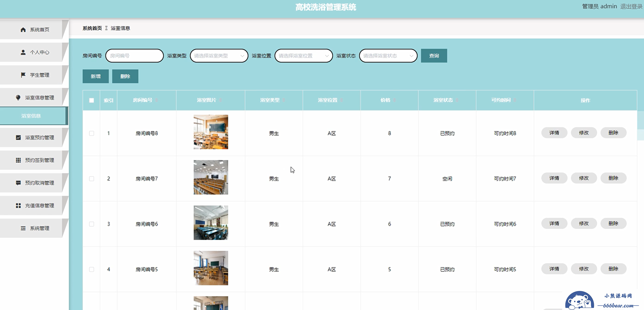Open the room image for 房间编号6
The width and height of the screenshot is (644, 310).
tap(211, 223)
